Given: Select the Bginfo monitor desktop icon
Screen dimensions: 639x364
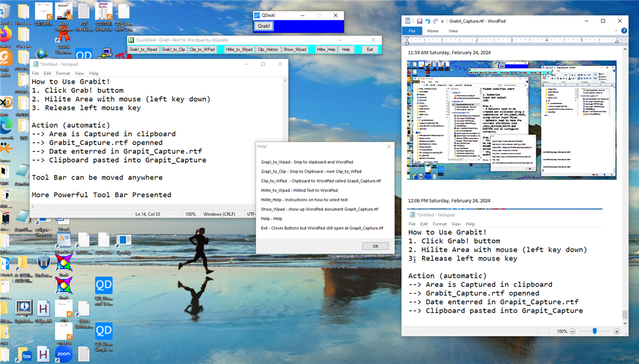Looking at the screenshot, I should (24, 312).
